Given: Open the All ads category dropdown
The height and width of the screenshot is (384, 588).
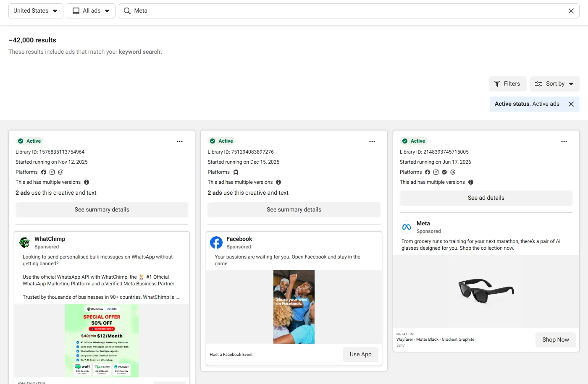Looking at the screenshot, I should 91,11.
